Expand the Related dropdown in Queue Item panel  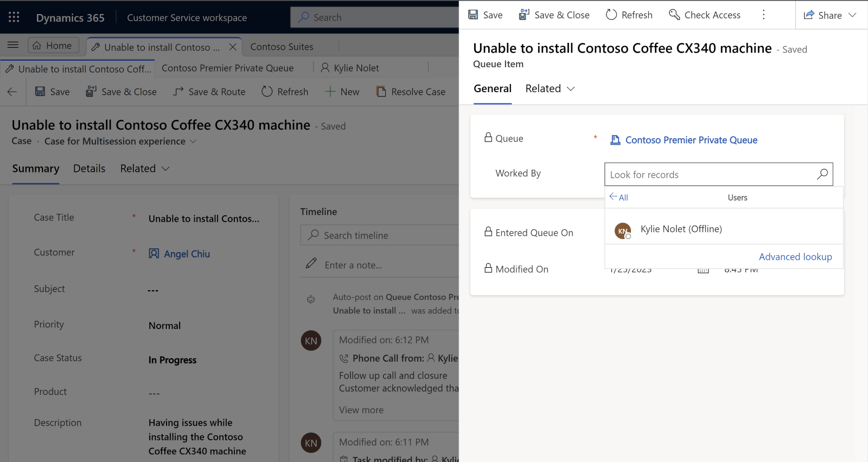550,88
